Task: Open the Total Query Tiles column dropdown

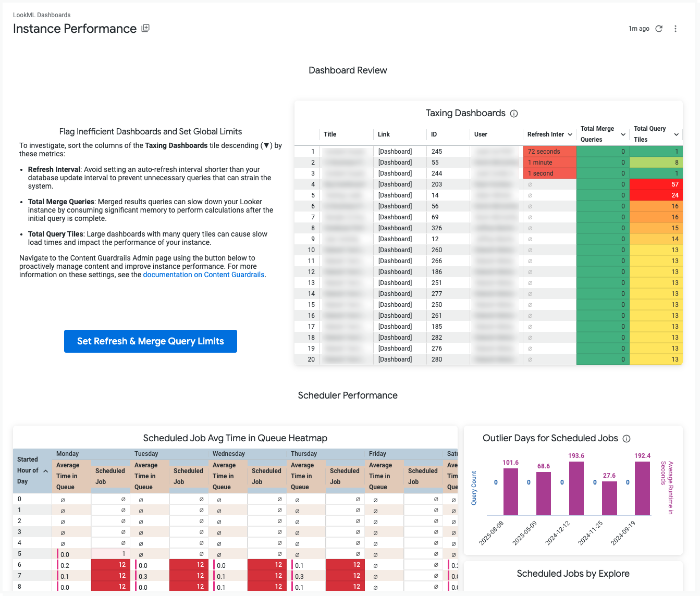Action: (x=676, y=134)
